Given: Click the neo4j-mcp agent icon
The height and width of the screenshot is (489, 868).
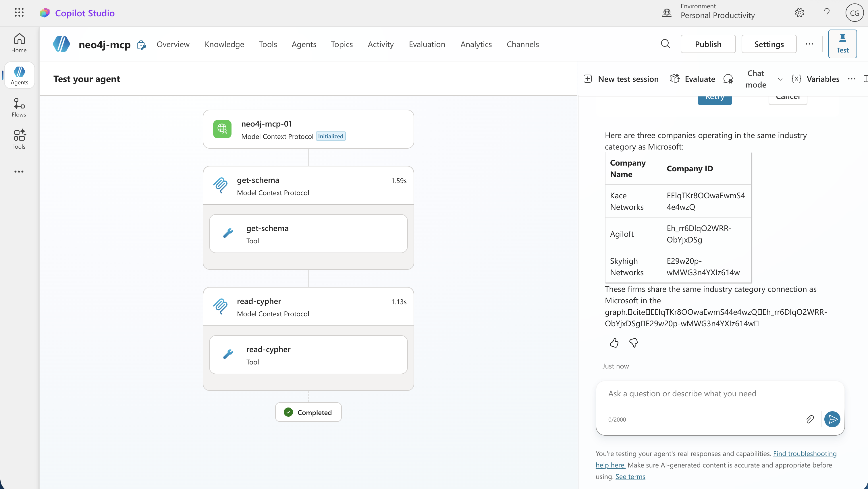Looking at the screenshot, I should pos(61,44).
